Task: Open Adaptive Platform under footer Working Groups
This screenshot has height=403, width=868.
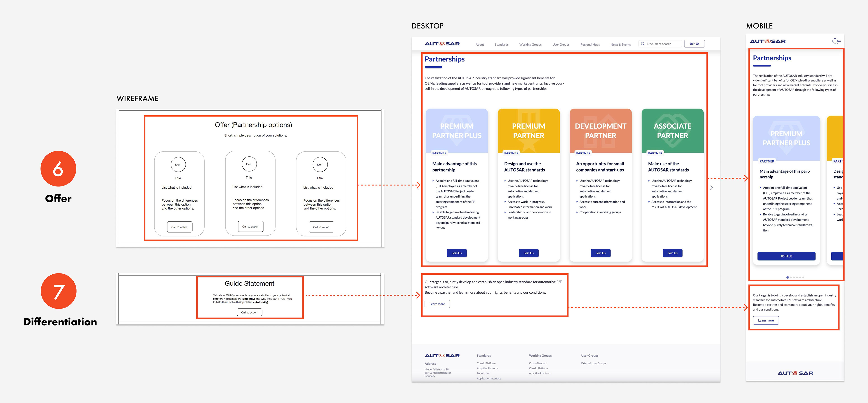Action: (x=539, y=373)
